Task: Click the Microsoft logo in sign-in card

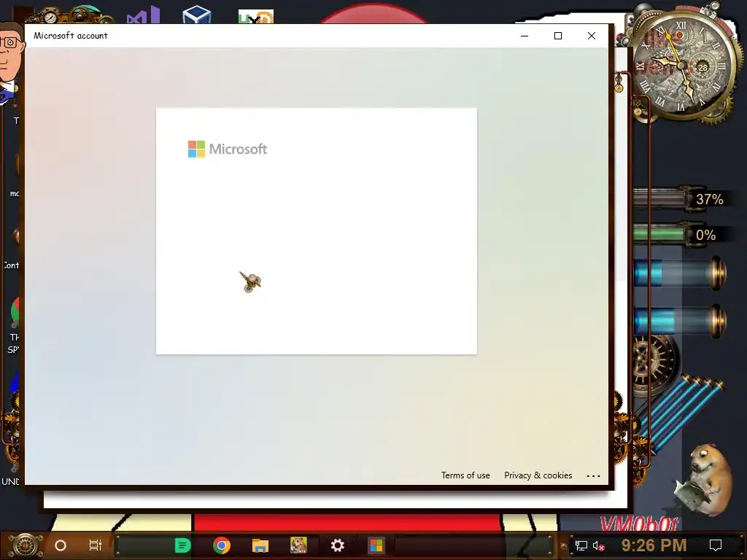Action: [x=228, y=149]
